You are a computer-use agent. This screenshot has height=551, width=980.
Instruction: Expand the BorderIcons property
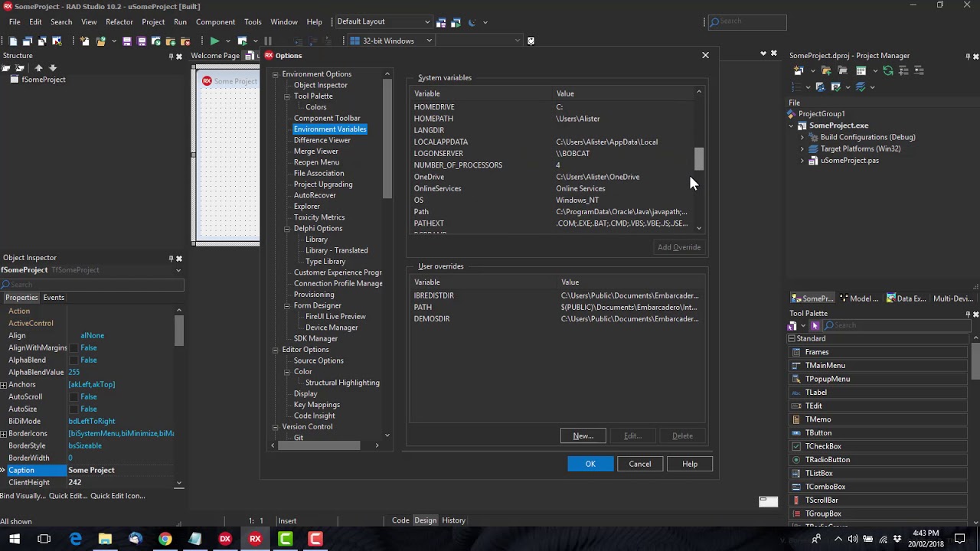[4, 433]
